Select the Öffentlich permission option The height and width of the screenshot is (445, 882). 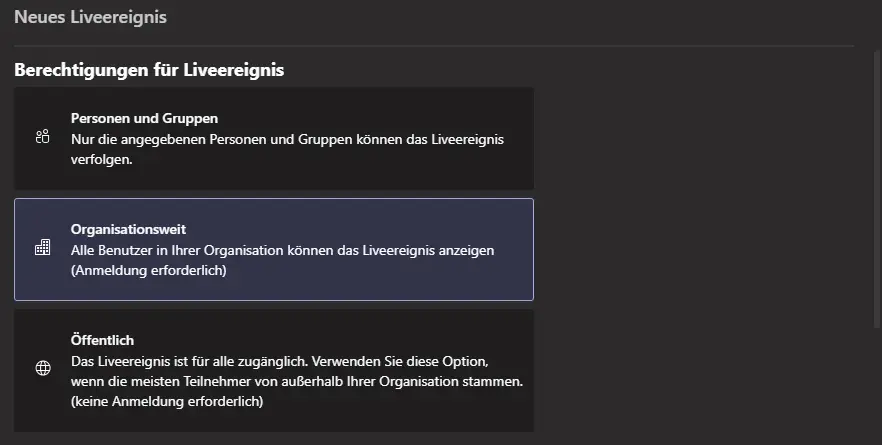(274, 371)
